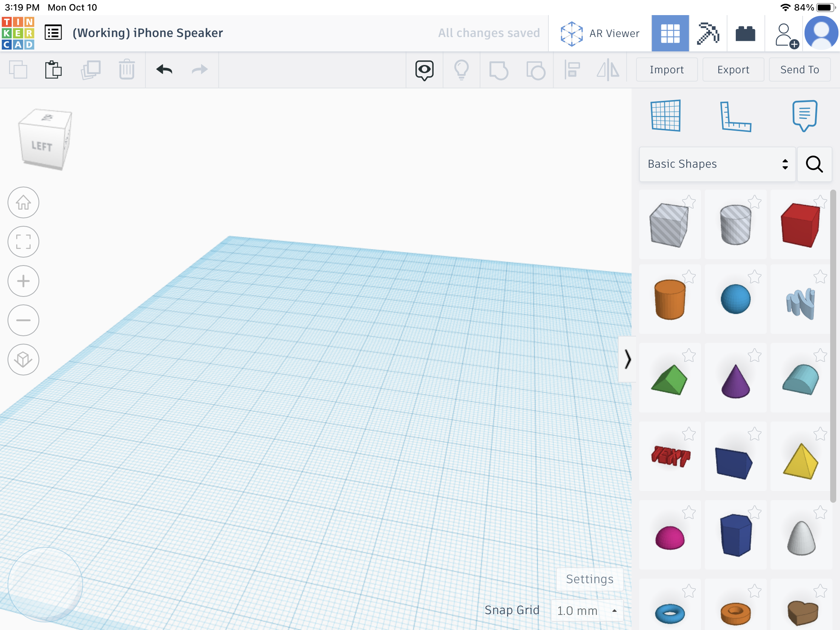The width and height of the screenshot is (840, 630).
Task: Launch the AR Viewer
Action: [599, 33]
